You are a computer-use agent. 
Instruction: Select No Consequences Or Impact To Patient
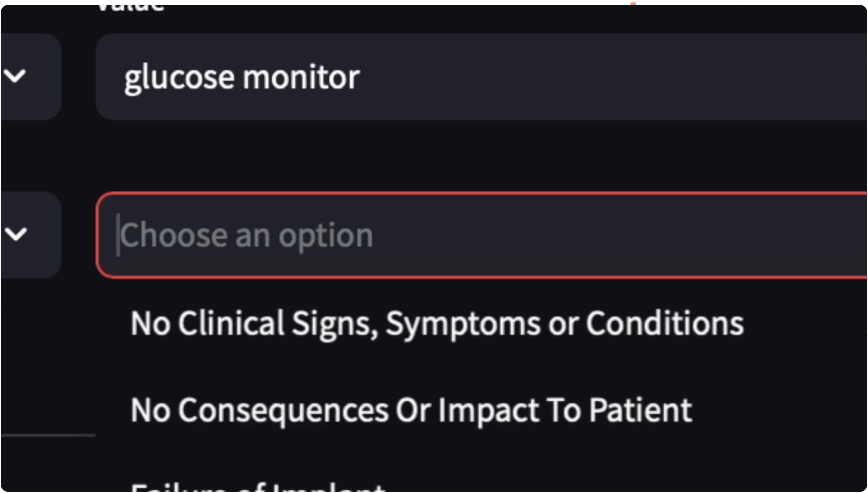click(411, 410)
